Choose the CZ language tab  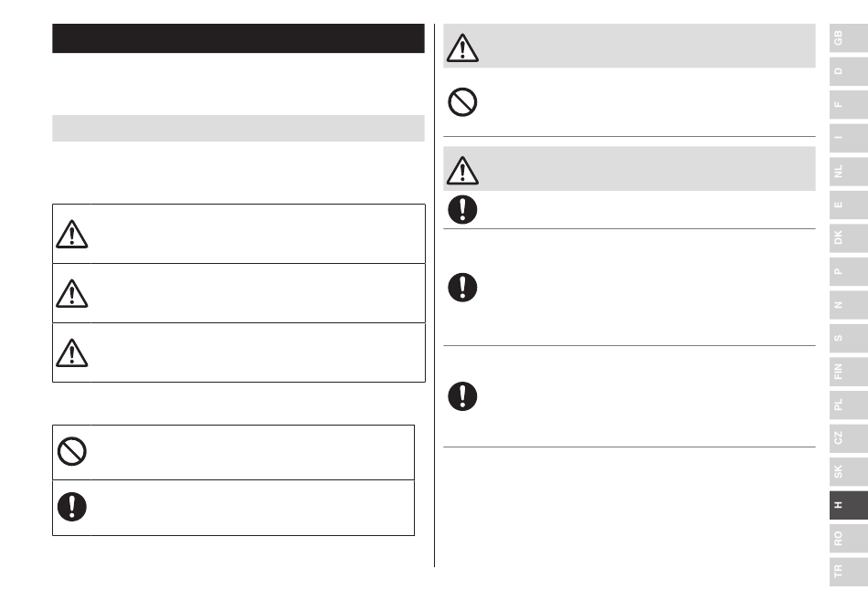coord(849,438)
